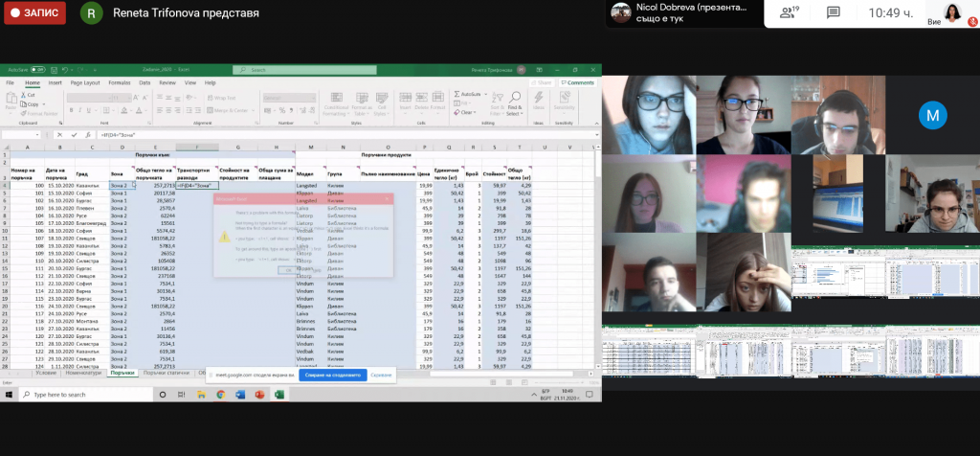Click the Undo arrow in Excel
This screenshot has width=980, height=456.
point(64,70)
